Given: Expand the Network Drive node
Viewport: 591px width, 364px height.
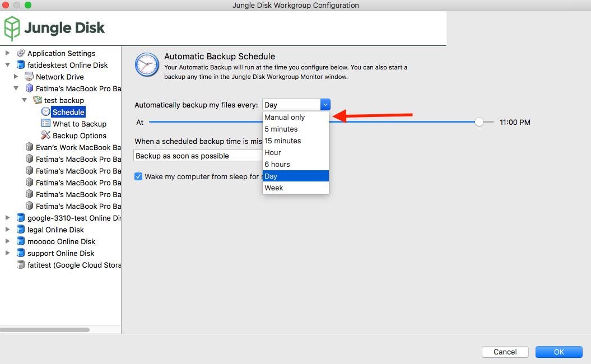Looking at the screenshot, I should pos(16,77).
